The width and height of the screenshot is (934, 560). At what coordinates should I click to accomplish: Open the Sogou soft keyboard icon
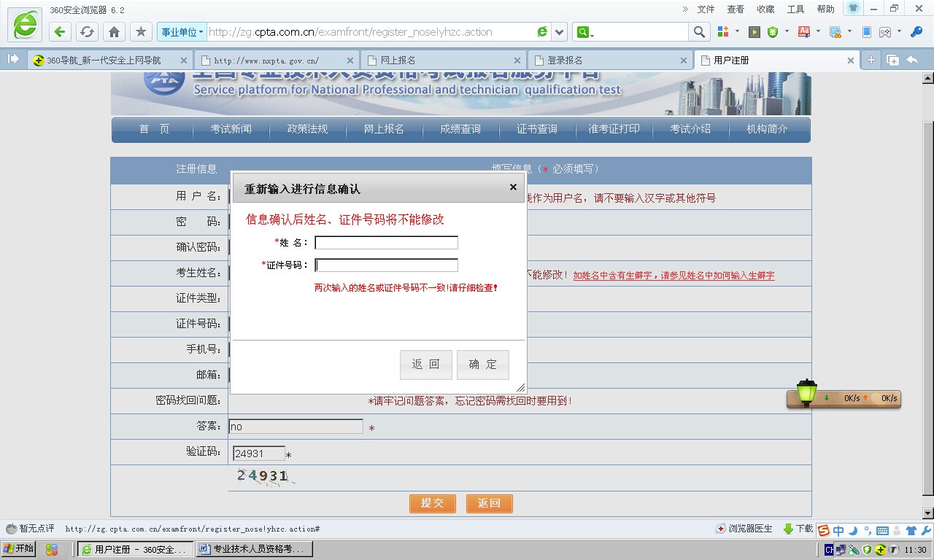click(882, 530)
